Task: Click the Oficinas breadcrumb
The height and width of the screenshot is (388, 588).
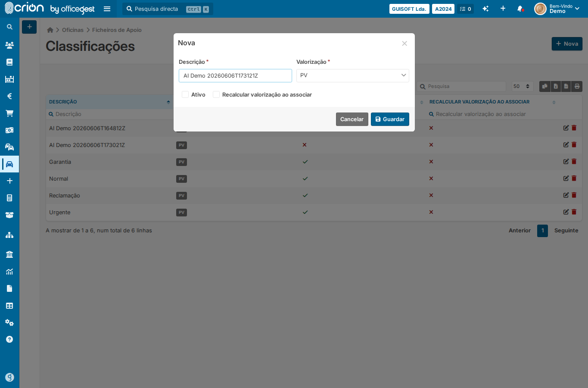Action: 73,30
